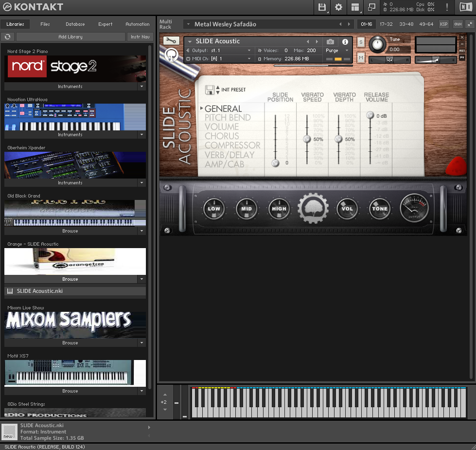Shift keyboard octave down arrow
476x450 pixels.
coord(165,409)
